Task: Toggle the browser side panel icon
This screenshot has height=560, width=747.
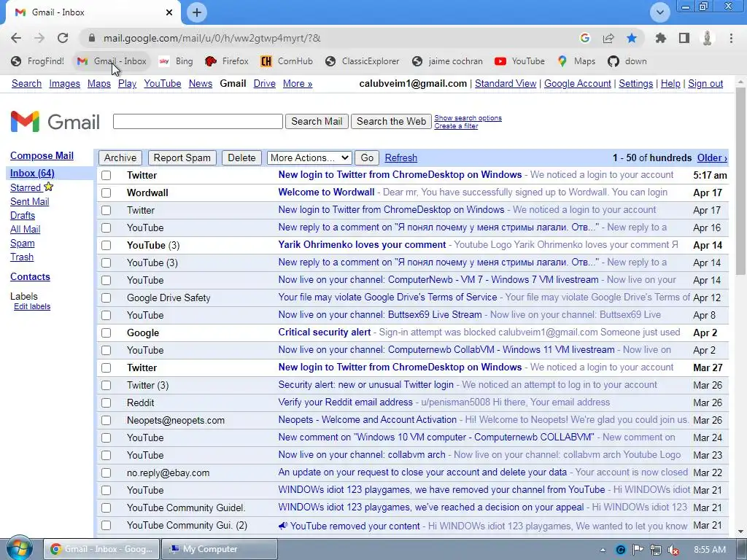Action: [x=684, y=38]
